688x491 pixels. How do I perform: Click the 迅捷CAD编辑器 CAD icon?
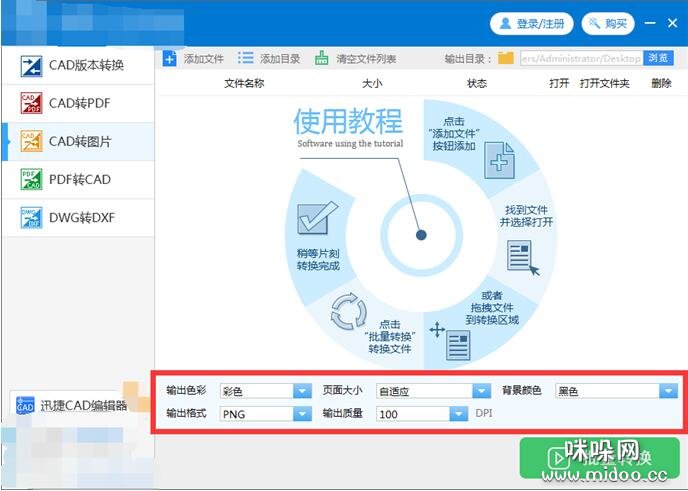click(25, 405)
